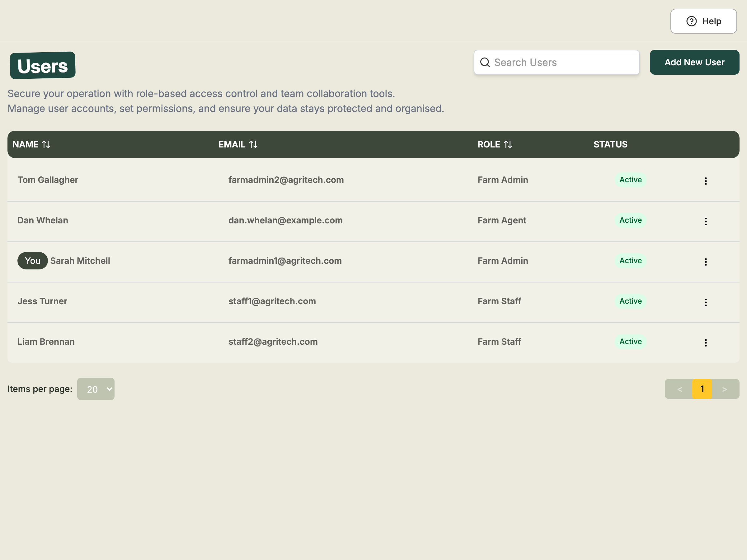
Task: Click the Add New User button
Action: (694, 63)
